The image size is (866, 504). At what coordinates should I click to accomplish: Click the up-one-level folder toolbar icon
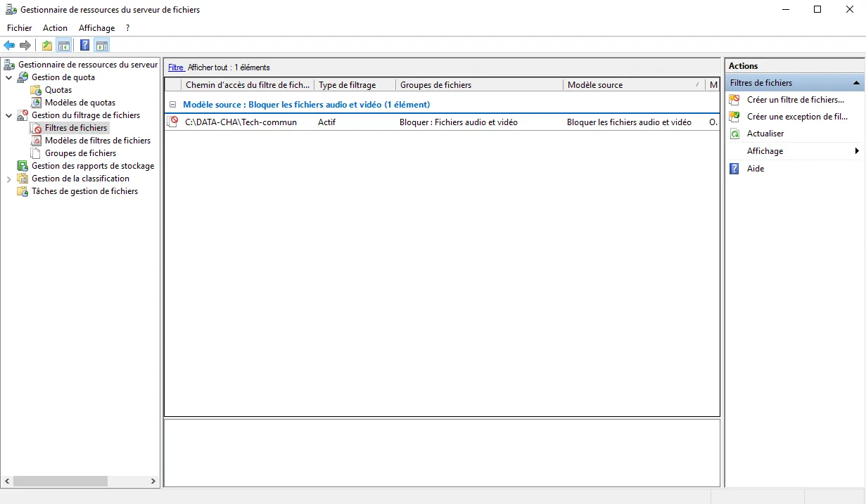[47, 46]
